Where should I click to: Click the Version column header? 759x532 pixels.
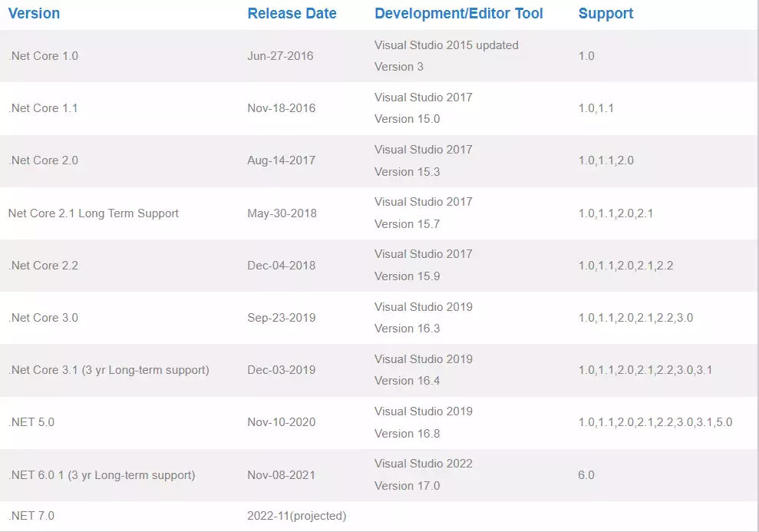(x=34, y=13)
